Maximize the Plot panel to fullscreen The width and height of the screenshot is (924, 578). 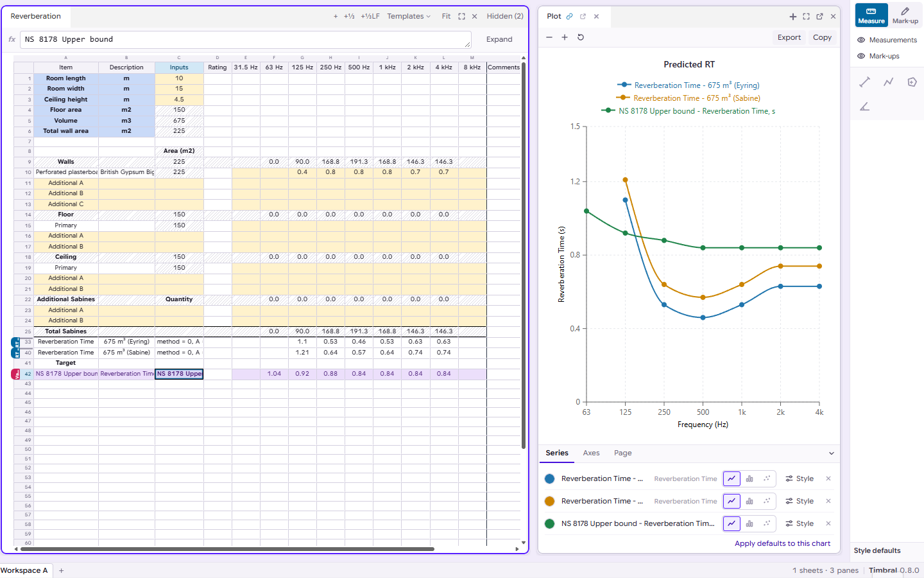point(807,17)
